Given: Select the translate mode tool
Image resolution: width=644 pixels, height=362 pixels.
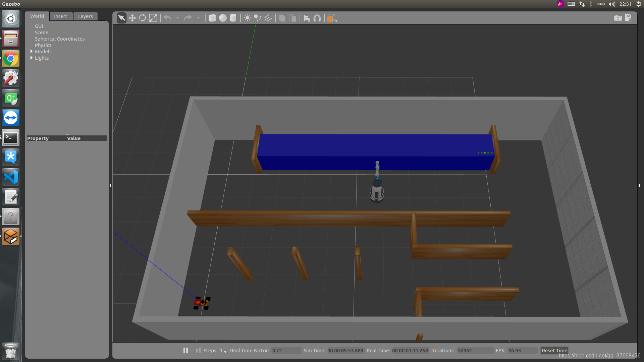Looking at the screenshot, I should [132, 18].
